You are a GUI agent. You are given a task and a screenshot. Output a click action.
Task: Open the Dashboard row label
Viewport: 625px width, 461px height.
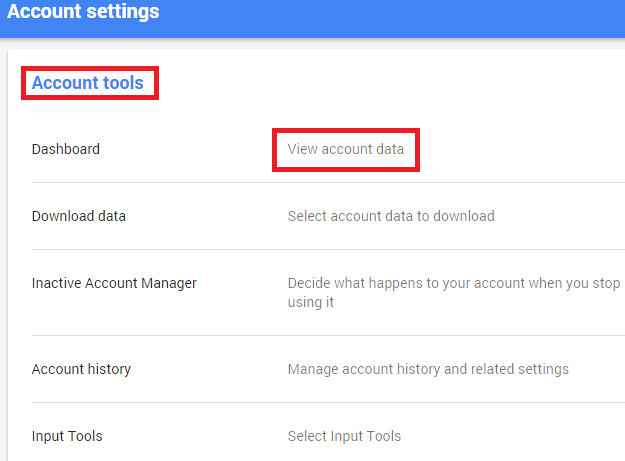(66, 149)
